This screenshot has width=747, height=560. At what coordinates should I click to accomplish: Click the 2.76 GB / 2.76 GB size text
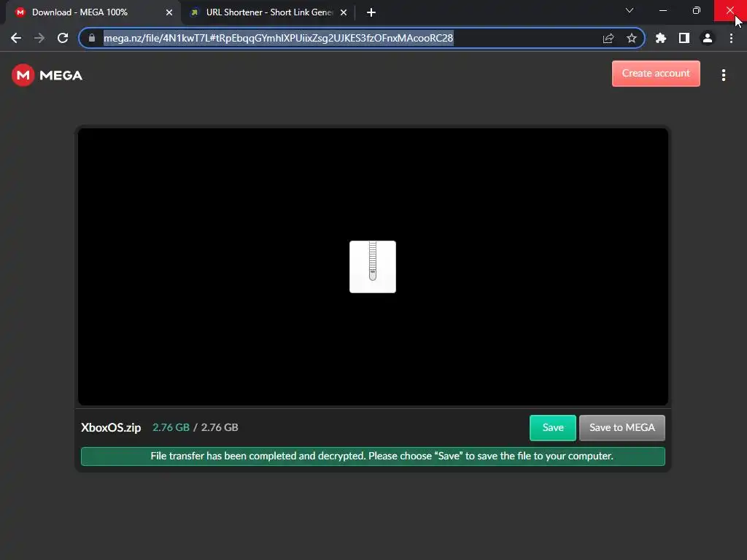coord(196,427)
